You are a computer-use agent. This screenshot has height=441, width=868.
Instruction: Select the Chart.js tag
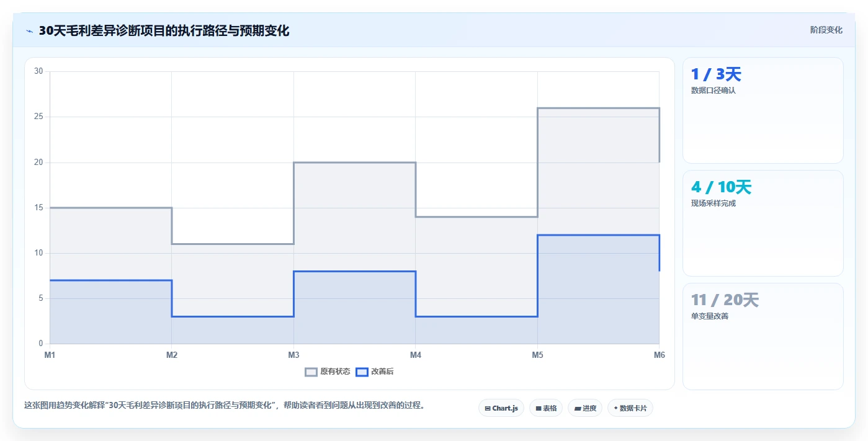501,408
